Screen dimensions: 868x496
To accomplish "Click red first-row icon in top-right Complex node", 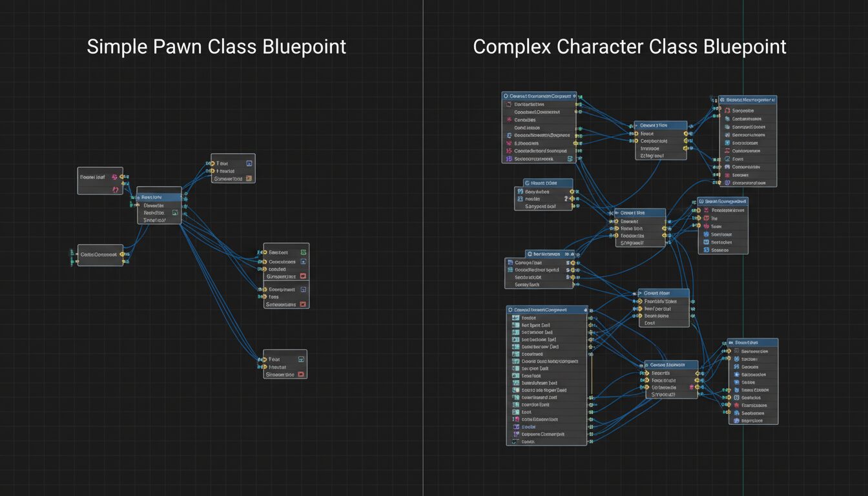I will point(727,110).
